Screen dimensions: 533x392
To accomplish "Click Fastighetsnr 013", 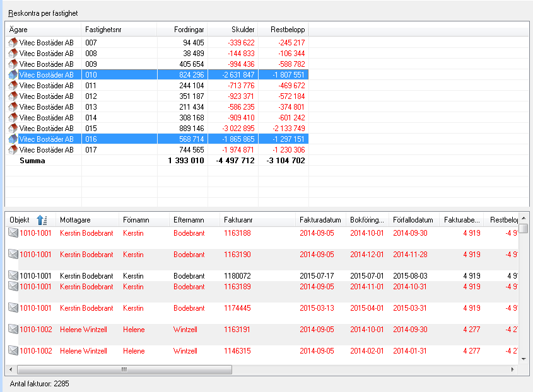I will 91,107.
